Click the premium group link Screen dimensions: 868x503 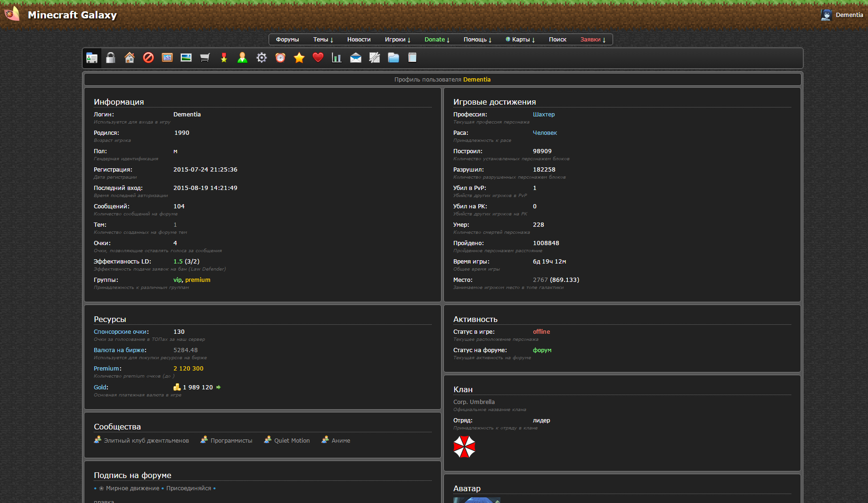[x=198, y=280]
